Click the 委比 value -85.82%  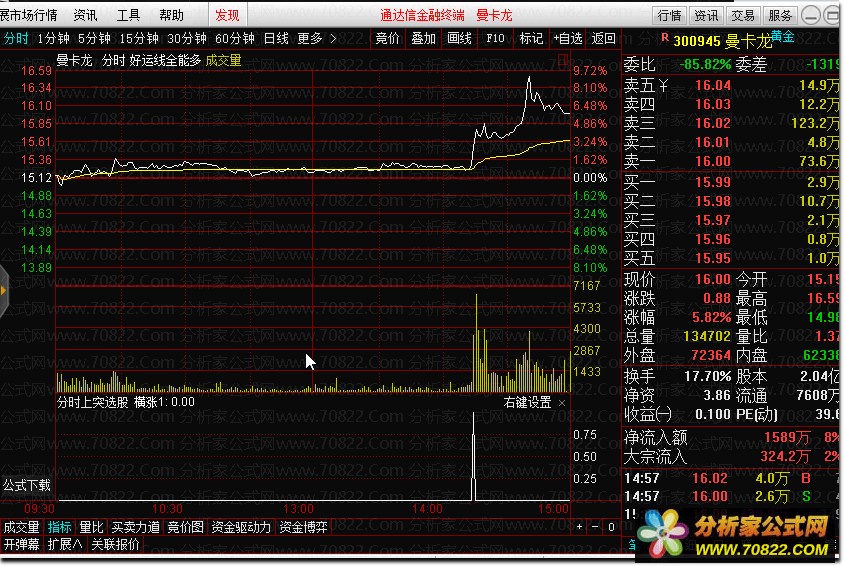[x=705, y=65]
